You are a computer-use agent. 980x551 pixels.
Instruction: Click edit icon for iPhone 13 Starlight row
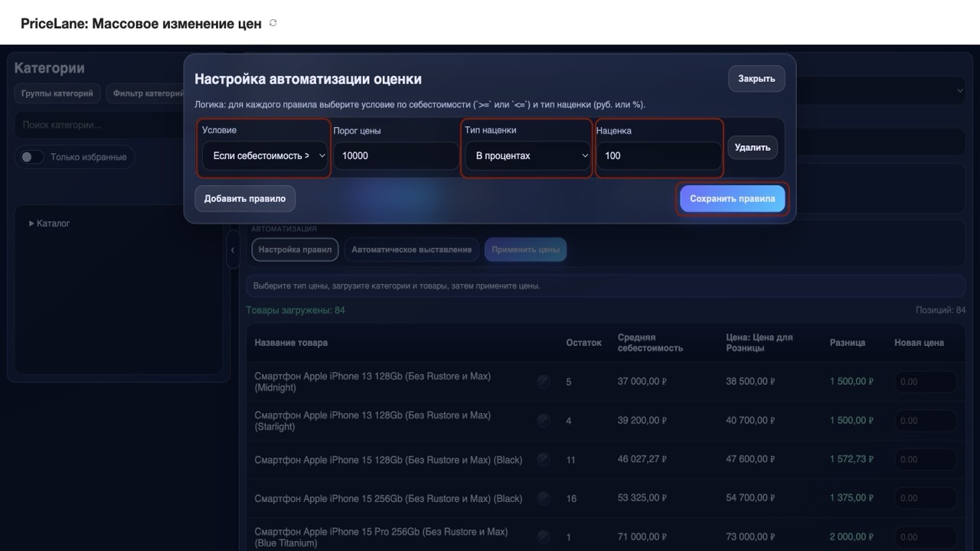pos(544,421)
